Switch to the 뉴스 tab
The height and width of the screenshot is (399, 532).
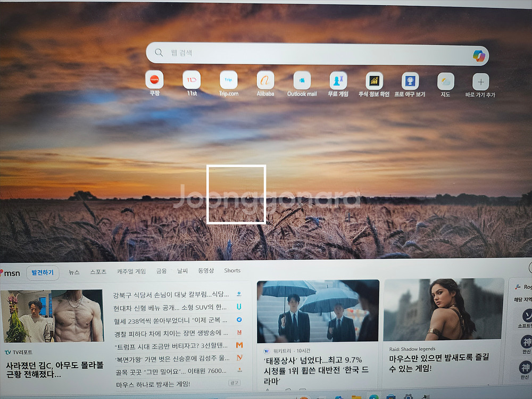[x=74, y=272]
